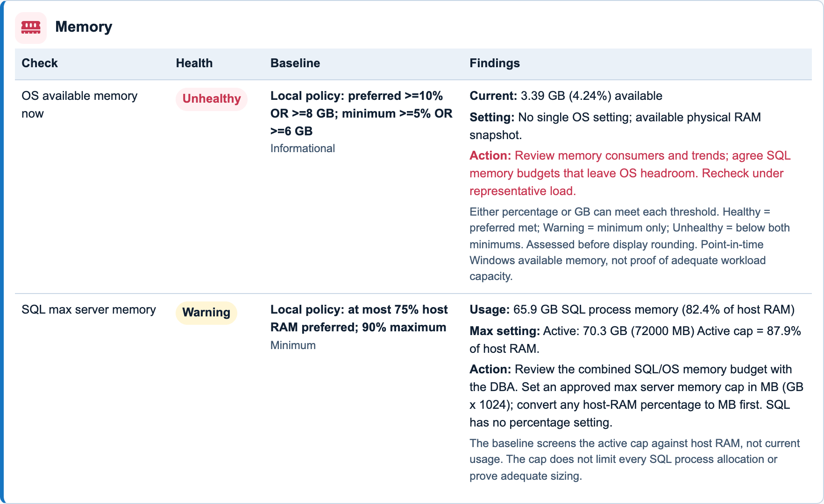Select the Findings column header
Screen dimensions: 824x504
tap(495, 63)
